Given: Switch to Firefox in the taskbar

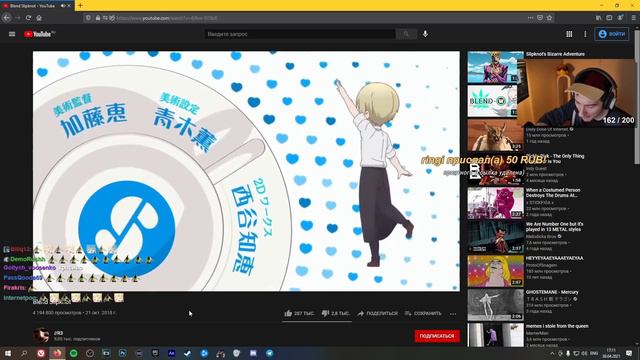Looking at the screenshot, I should click(x=57, y=353).
